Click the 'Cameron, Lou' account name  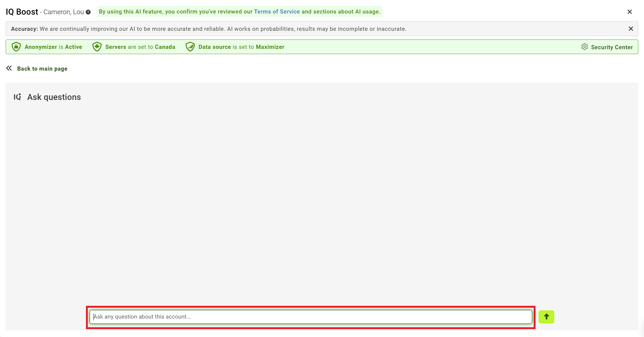tap(63, 12)
